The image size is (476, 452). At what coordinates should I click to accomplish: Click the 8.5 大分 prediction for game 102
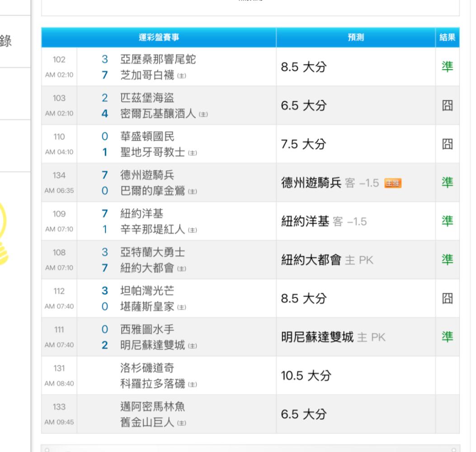coord(304,67)
